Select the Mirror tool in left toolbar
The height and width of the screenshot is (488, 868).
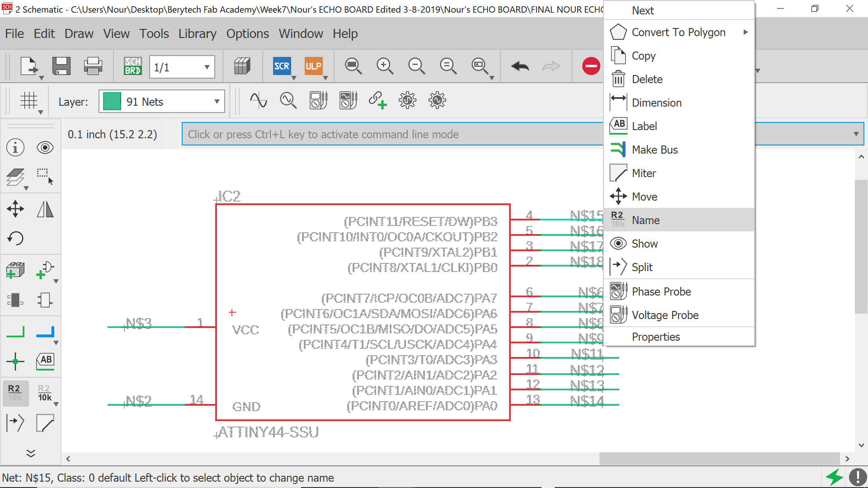click(x=45, y=209)
